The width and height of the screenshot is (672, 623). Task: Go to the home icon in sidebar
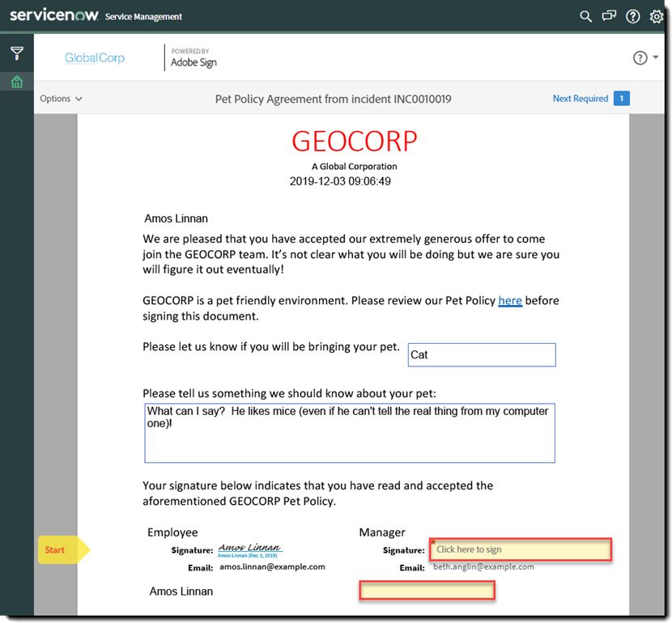[x=17, y=82]
